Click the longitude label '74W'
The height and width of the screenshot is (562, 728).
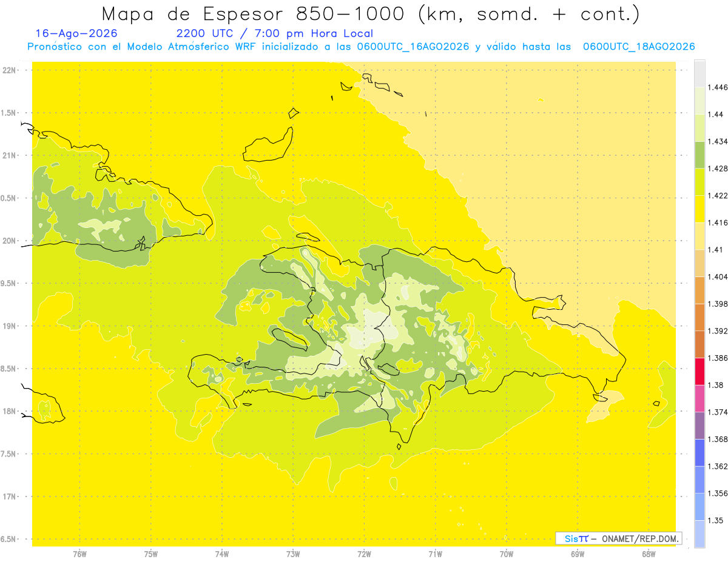coord(222,554)
